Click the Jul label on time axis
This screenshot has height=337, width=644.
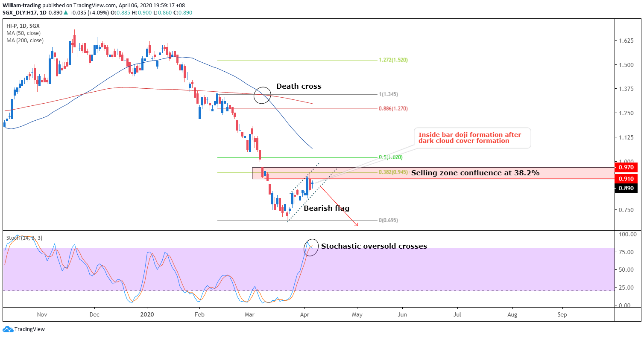coord(457,315)
